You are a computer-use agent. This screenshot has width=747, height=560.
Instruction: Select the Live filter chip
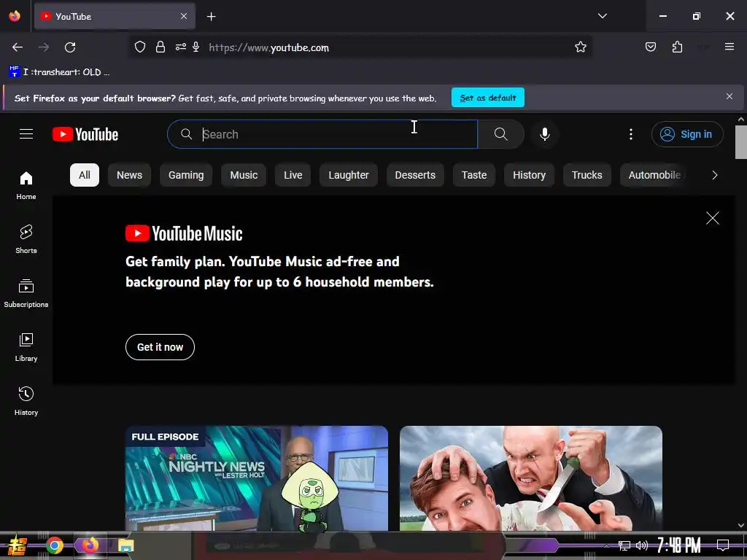pyautogui.click(x=293, y=175)
